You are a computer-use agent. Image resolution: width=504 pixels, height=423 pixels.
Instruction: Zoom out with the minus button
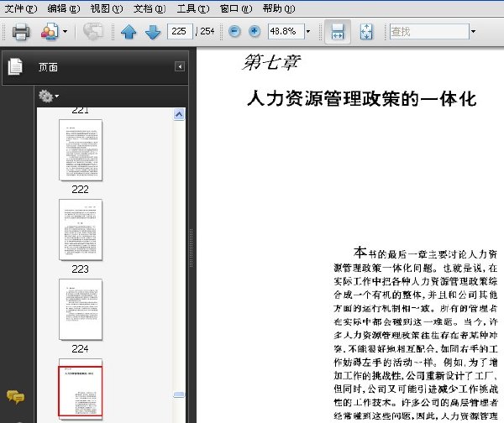click(x=234, y=32)
